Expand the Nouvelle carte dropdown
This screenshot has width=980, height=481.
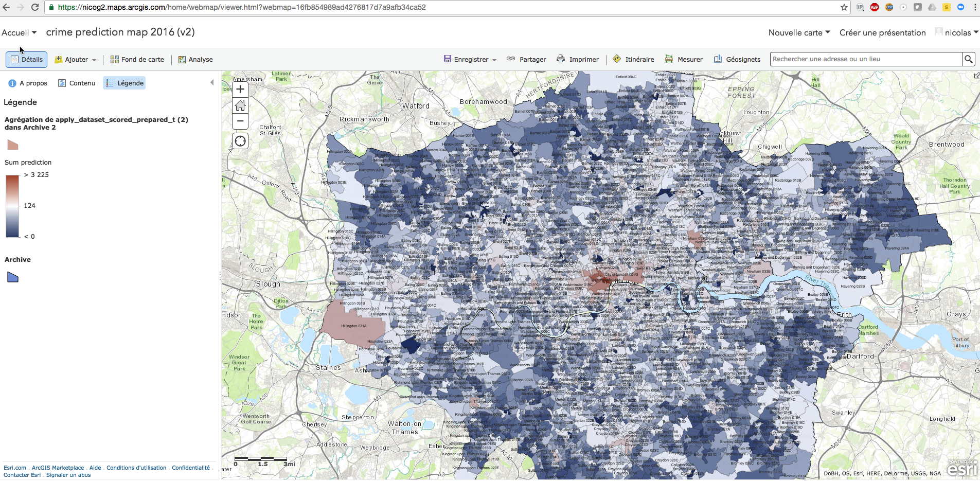pyautogui.click(x=798, y=32)
